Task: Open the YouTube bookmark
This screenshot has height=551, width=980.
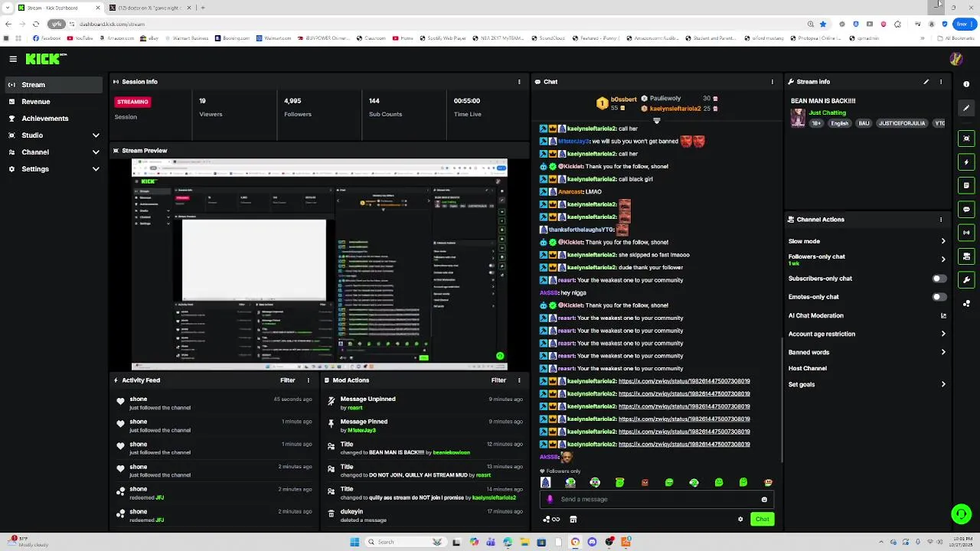Action: [x=80, y=38]
